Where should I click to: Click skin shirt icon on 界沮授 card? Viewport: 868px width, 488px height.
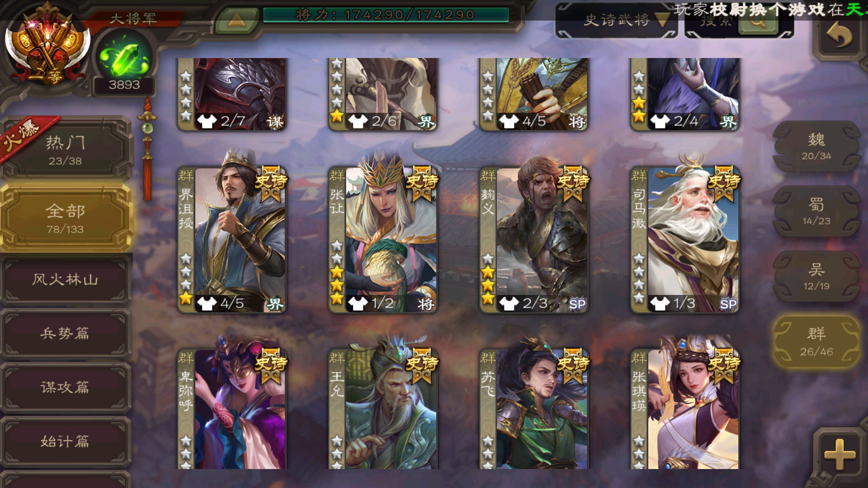click(x=207, y=303)
